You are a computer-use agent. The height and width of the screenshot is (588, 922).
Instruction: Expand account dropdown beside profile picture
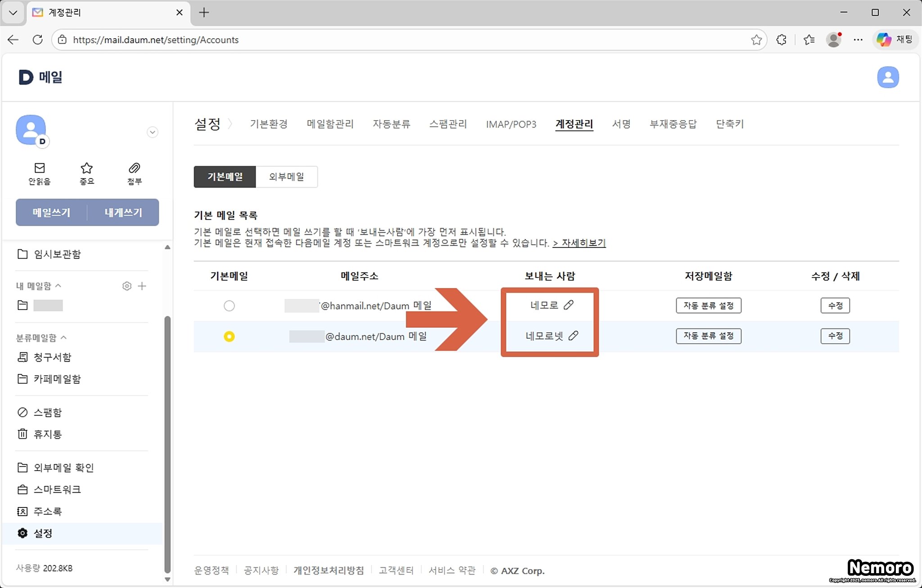(153, 132)
